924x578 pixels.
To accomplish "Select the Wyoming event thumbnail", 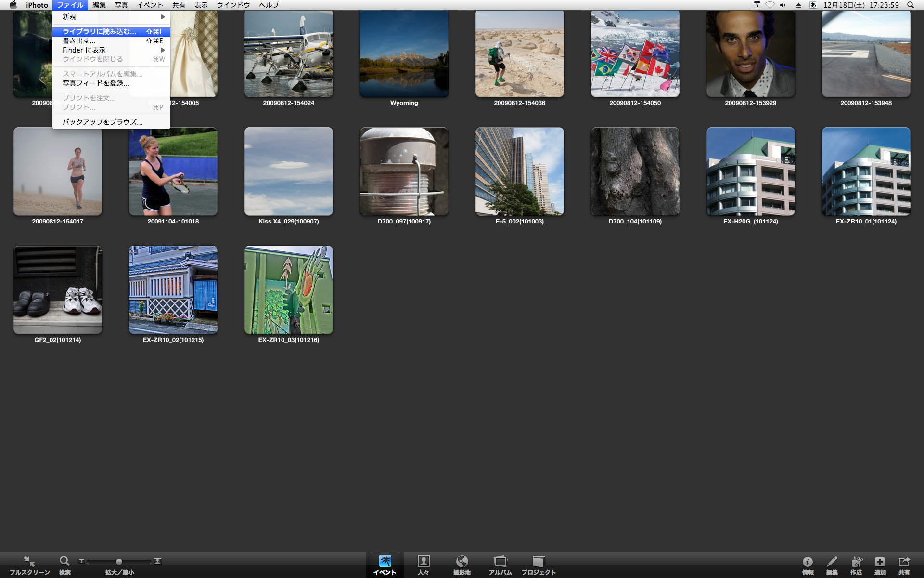I will (404, 54).
